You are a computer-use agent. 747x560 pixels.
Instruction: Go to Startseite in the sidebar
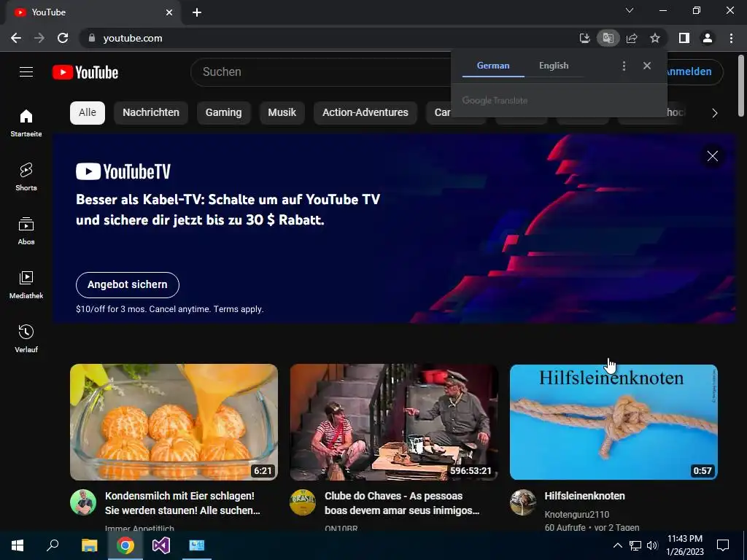click(x=26, y=122)
